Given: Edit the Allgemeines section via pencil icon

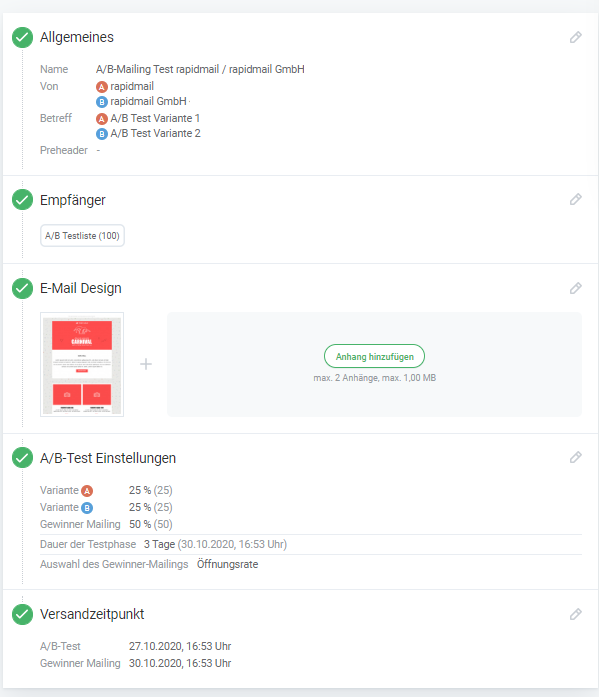Looking at the screenshot, I should pos(575,37).
